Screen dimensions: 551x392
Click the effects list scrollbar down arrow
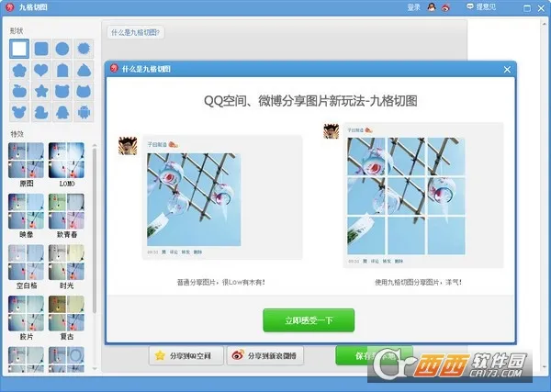95,369
